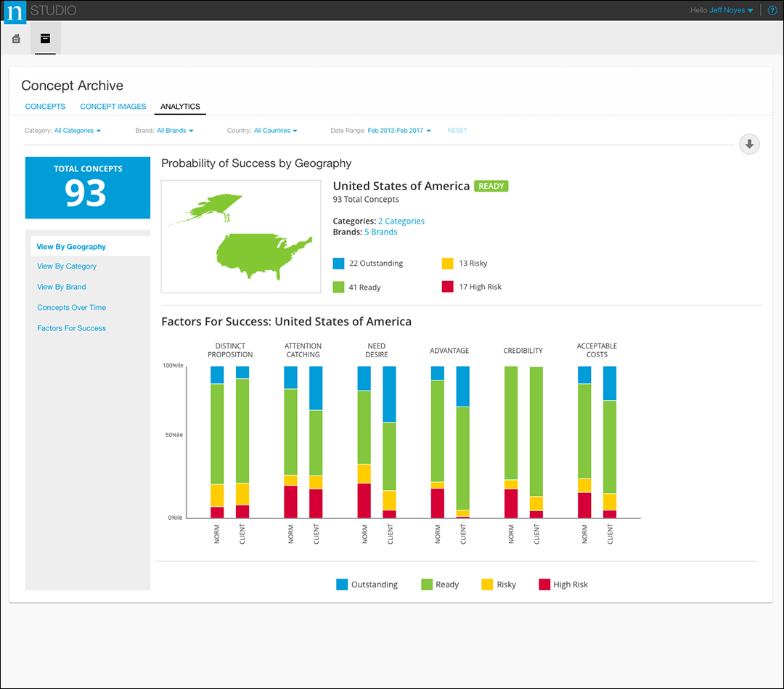784x689 pixels.
Task: Switch to the CONCEPT IMAGES tab
Action: (113, 107)
